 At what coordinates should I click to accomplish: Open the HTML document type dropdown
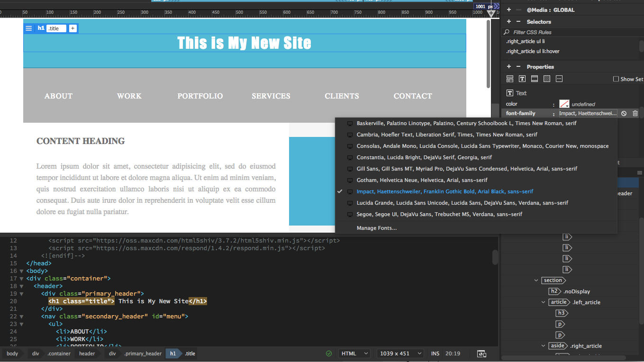[x=355, y=353]
